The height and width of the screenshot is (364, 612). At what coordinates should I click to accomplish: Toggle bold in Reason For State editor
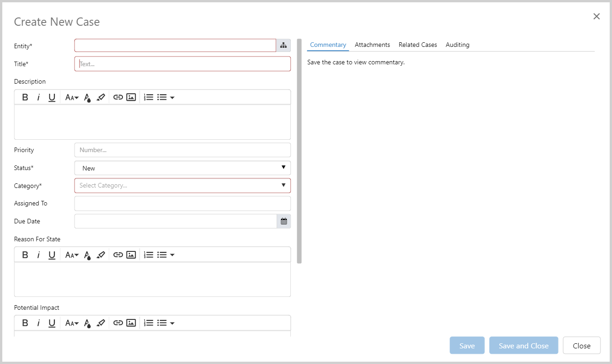click(x=25, y=255)
